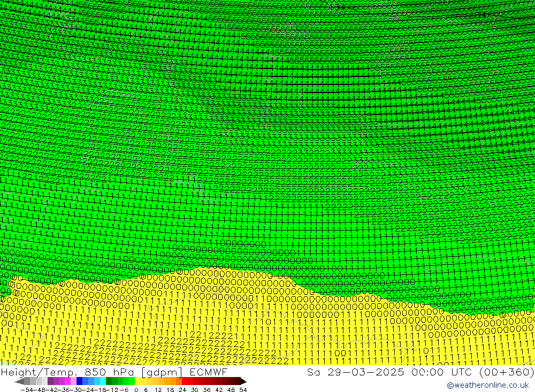Click the "Sa 29-03-2025 00:00 UTC (00+360)" timestamp
Screen dimensions: 535x392
421,372
